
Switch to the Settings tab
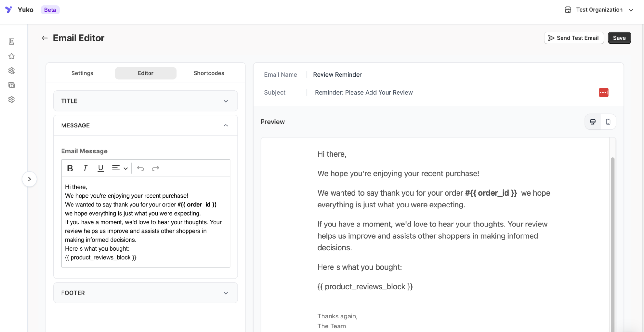point(82,73)
